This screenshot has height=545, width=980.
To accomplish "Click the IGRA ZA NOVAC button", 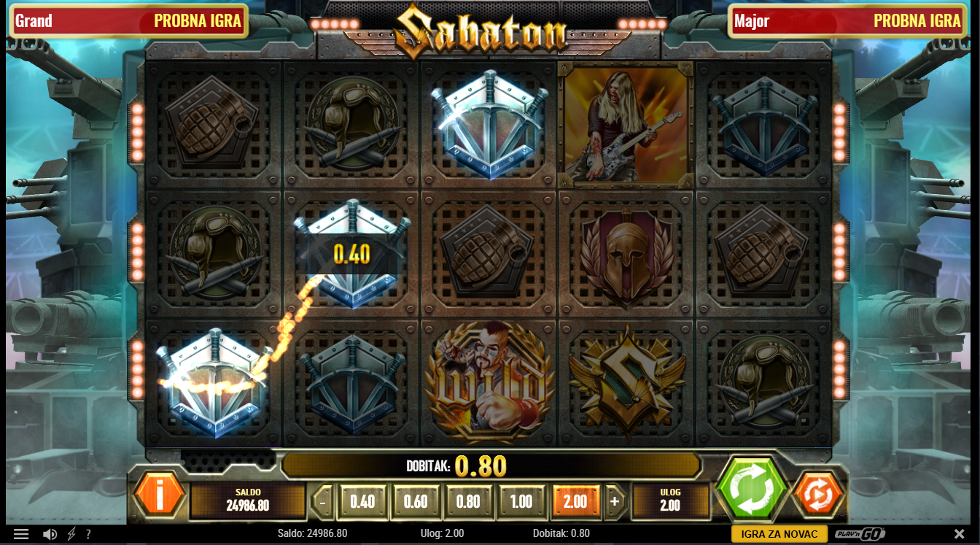I will coord(779,534).
